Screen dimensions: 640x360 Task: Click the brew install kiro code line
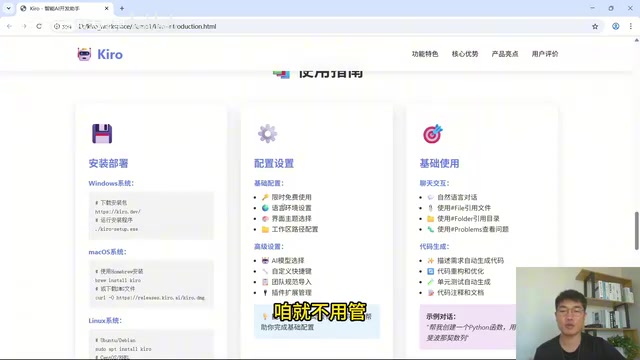118,280
